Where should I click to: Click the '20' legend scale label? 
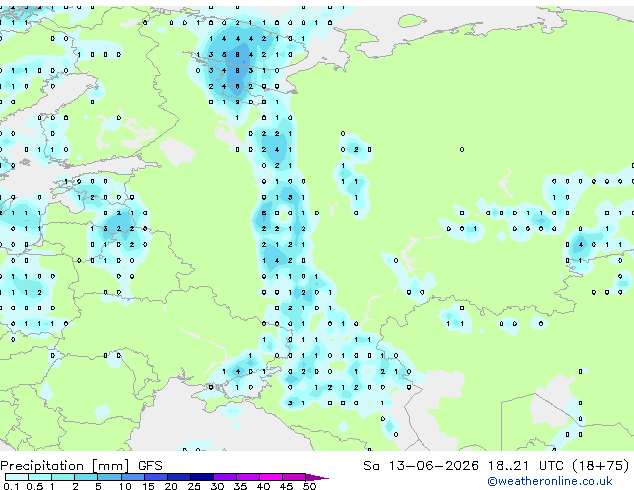tap(171, 486)
